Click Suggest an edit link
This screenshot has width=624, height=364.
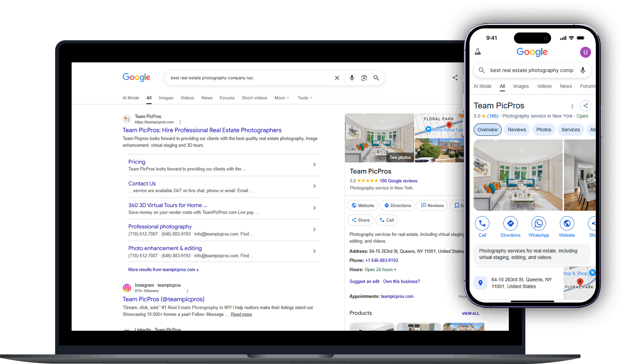point(364,281)
